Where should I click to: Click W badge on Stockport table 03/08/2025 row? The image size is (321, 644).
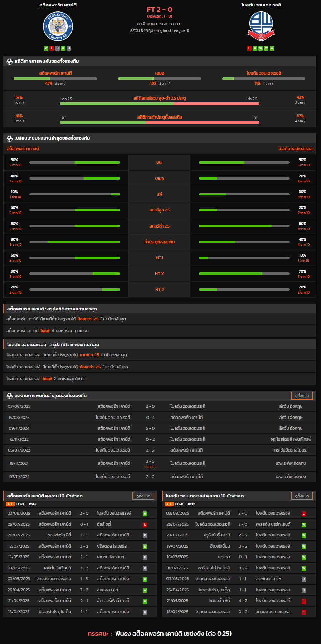click(x=145, y=514)
